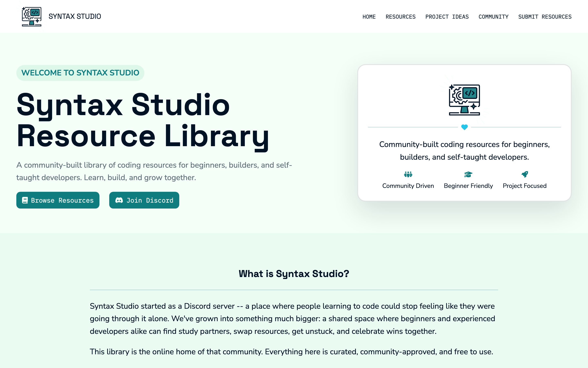Click sentence 'This library is the online home'
The width and height of the screenshot is (588, 368).
tap(291, 352)
